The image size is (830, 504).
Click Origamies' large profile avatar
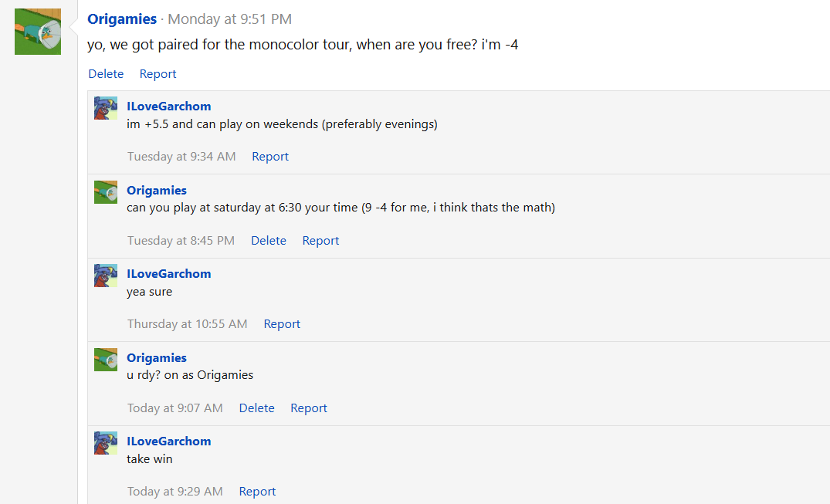pyautogui.click(x=38, y=32)
